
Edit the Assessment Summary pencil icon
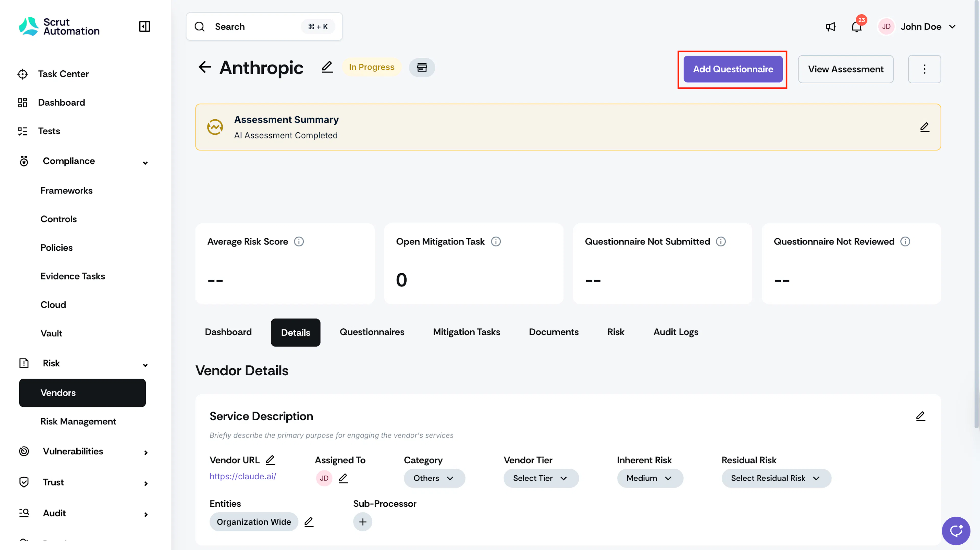[x=924, y=127]
